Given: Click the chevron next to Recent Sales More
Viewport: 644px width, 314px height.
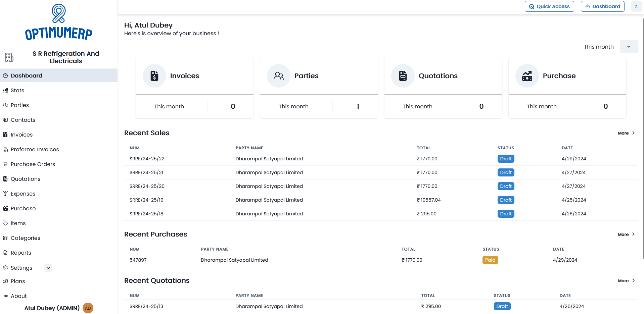Looking at the screenshot, I should (x=634, y=133).
